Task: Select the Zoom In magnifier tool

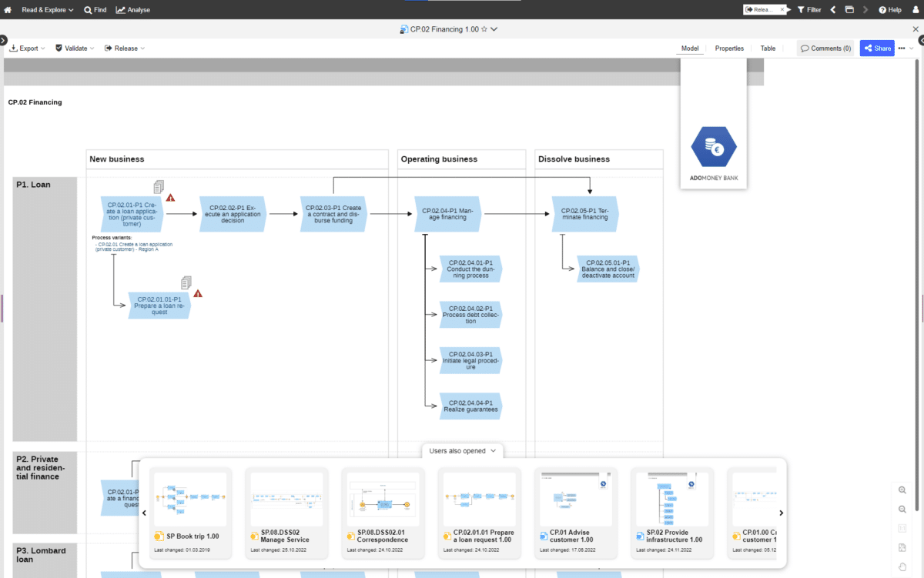Action: point(902,489)
